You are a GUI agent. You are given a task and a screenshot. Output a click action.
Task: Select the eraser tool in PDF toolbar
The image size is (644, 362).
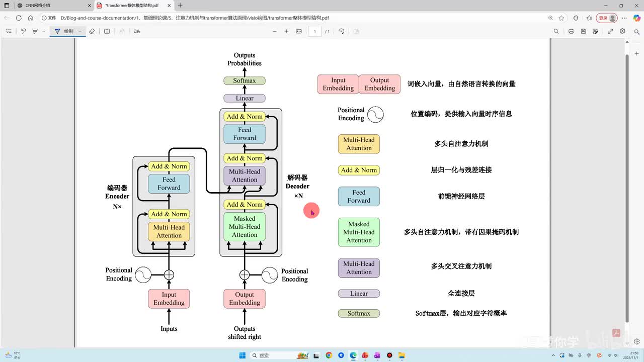pyautogui.click(x=92, y=31)
